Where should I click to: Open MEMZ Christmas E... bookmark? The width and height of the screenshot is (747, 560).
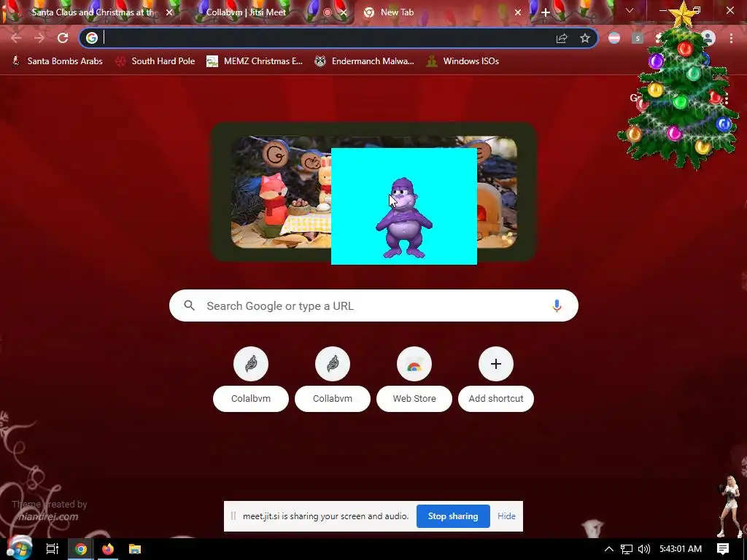tap(255, 61)
